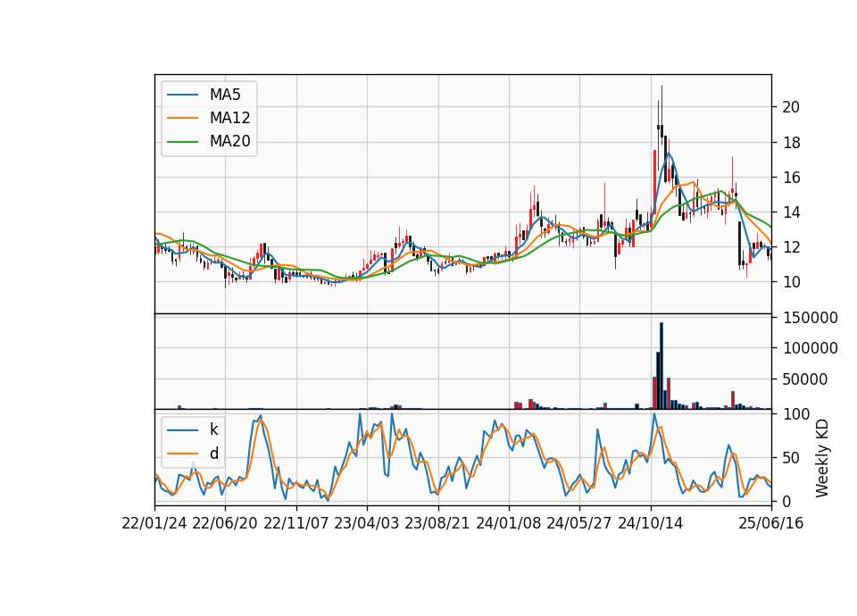Click the price axis value 14
The width and height of the screenshot is (857, 616).
coord(791,212)
